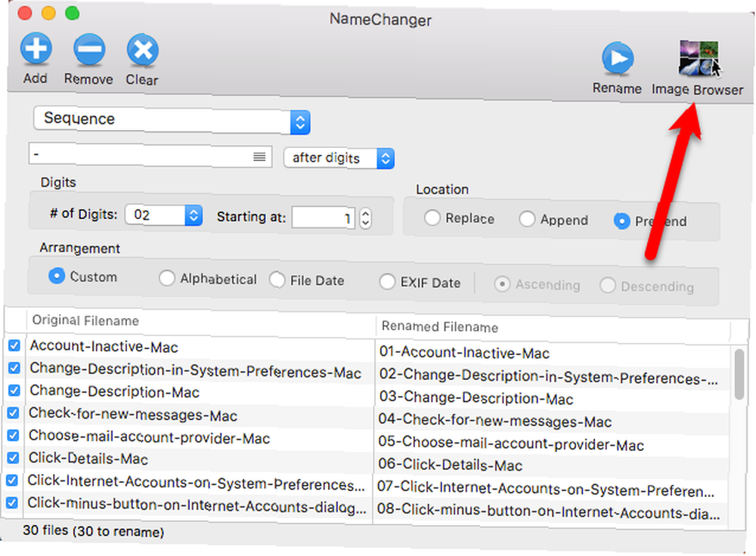Select the Replace location option
756x556 pixels.
pos(432,218)
